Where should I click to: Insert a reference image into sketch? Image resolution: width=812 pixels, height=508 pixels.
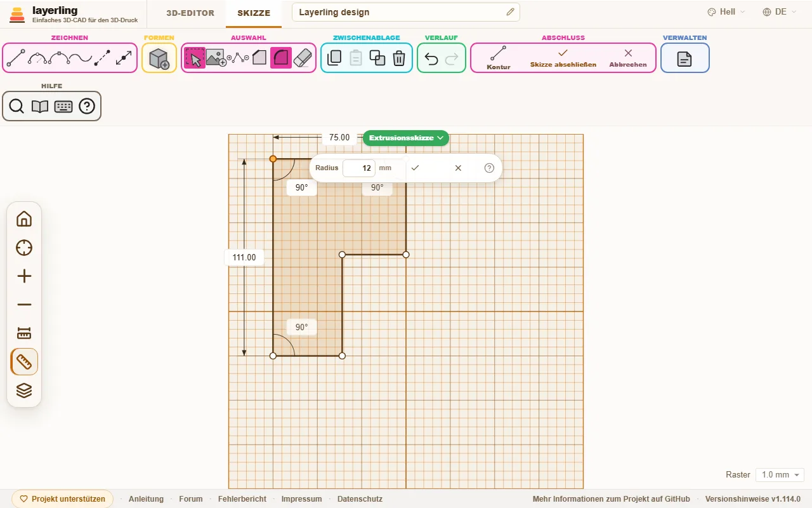[216, 58]
